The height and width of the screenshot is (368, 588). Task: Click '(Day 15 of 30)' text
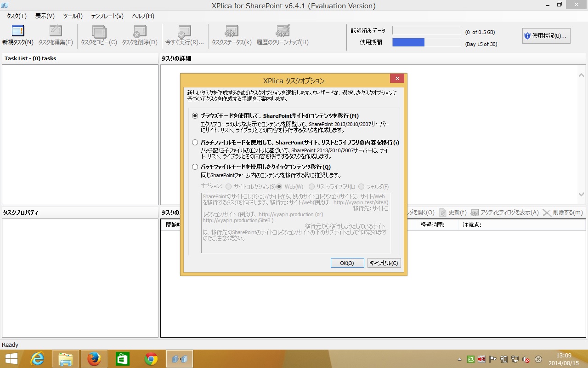point(481,44)
